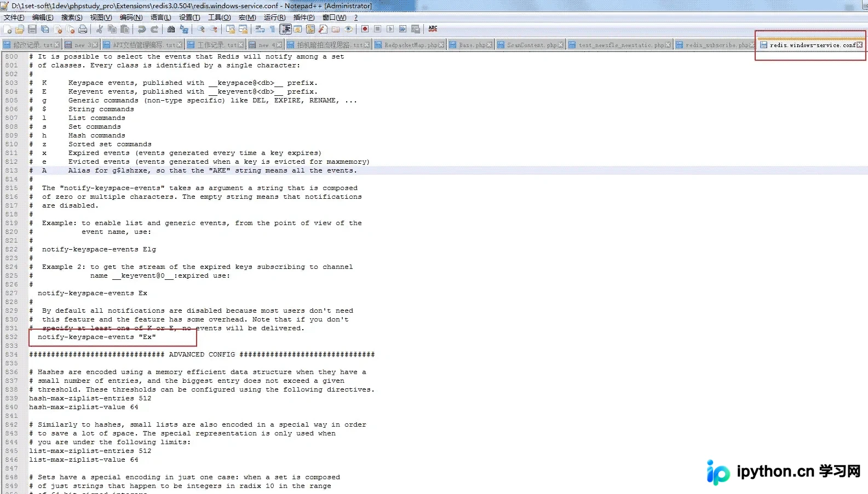Screen dimensions: 868x494
Task: Click the Replace toolbar icon
Action: click(x=184, y=29)
